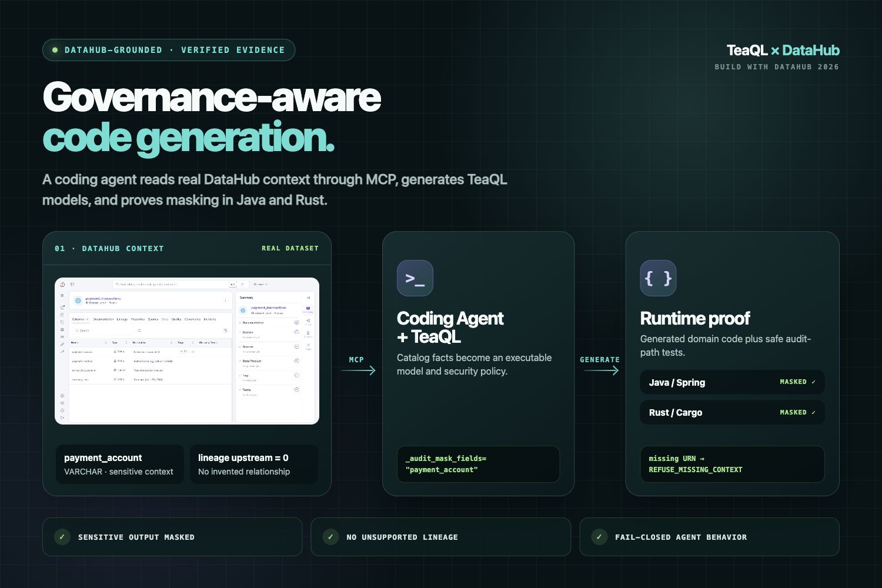Click the column Search field under the tabs
Screen dimensions: 882x588
click(103, 330)
